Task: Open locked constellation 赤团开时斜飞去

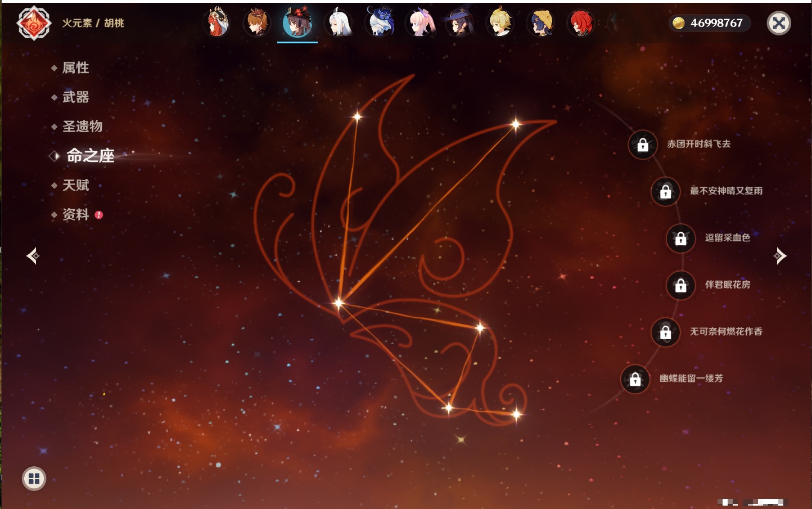Action: click(x=643, y=145)
